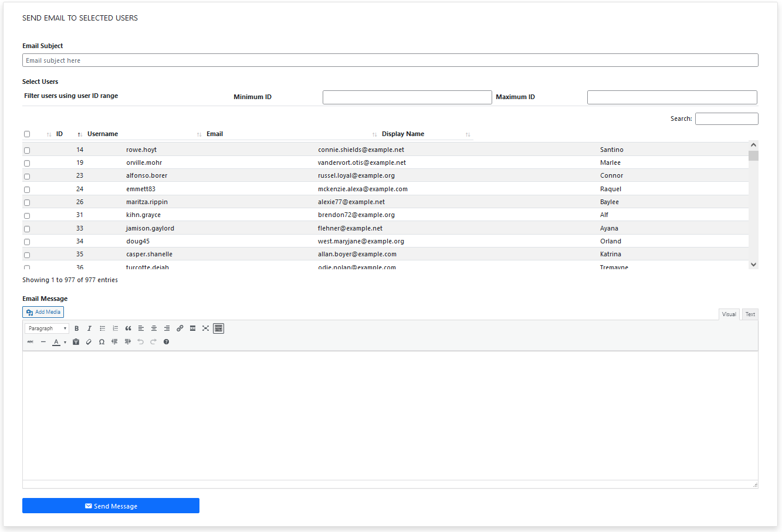Open keyboard shortcuts help icon
Viewport: 782px width, 532px height.
coord(166,342)
